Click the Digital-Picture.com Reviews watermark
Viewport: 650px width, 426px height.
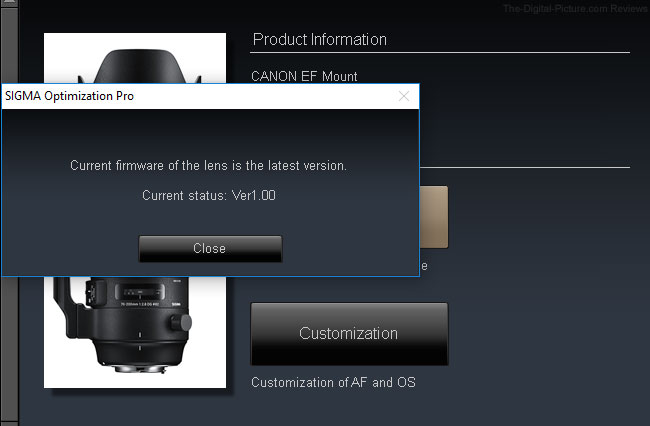pos(575,8)
